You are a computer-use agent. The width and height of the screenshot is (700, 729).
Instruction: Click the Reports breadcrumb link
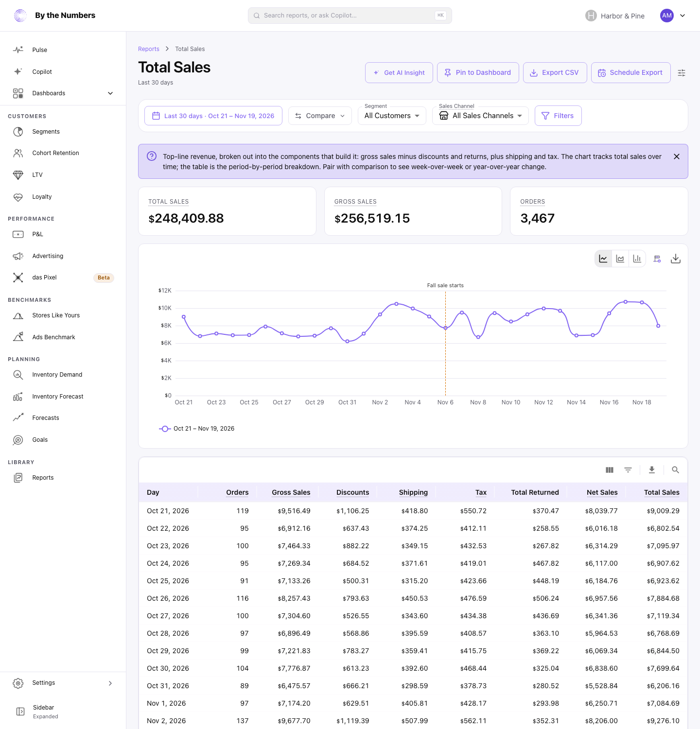(x=149, y=49)
